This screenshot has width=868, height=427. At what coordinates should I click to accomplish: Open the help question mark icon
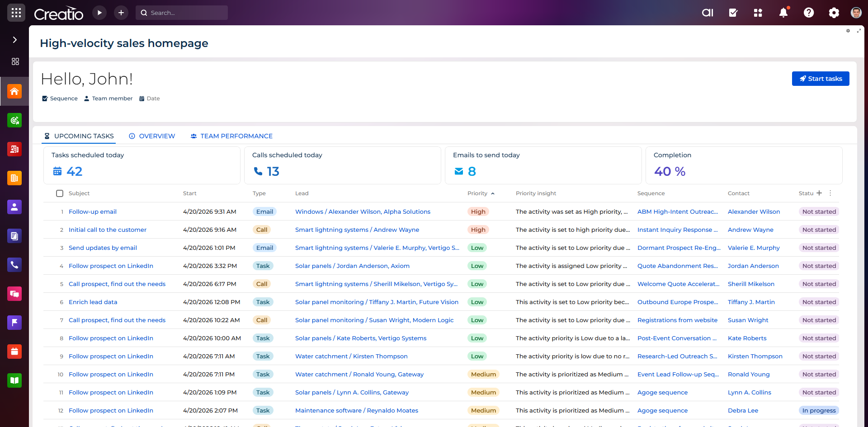[x=809, y=13]
